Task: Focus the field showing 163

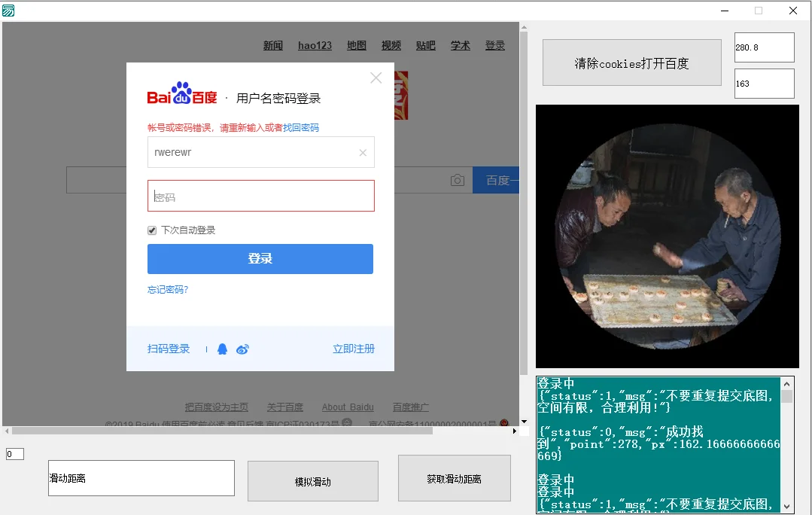Action: 765,84
